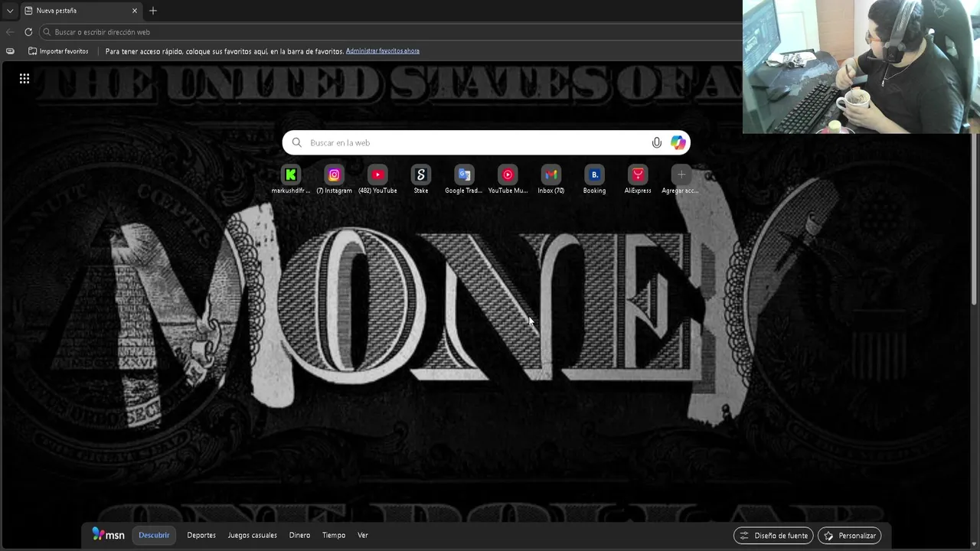Select the Descubrir feed tab
Image resolution: width=980 pixels, height=551 pixels.
pyautogui.click(x=154, y=535)
